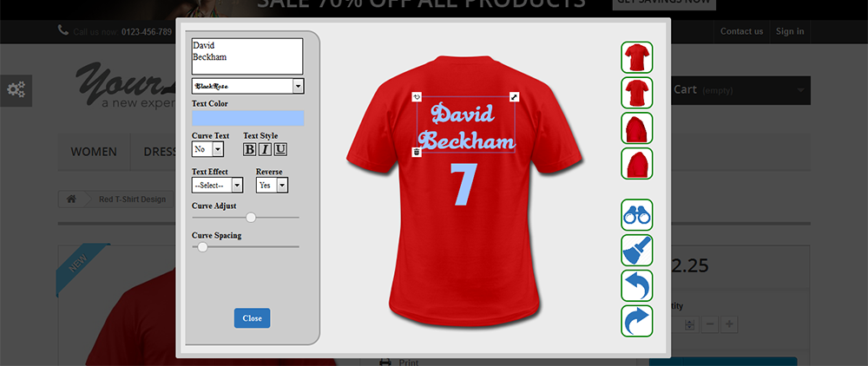The width and height of the screenshot is (868, 366).
Task: Open the WOMEN menu tab
Action: click(x=94, y=152)
